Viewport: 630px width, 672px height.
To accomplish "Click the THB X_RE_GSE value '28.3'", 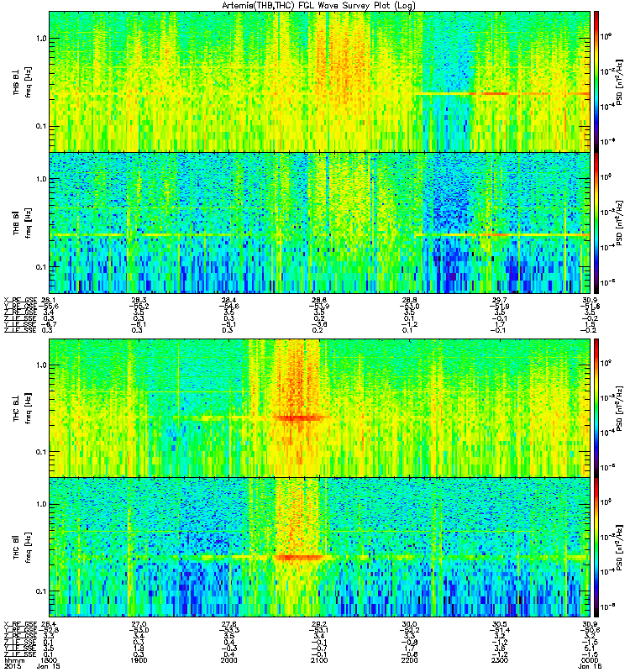I will point(139,300).
